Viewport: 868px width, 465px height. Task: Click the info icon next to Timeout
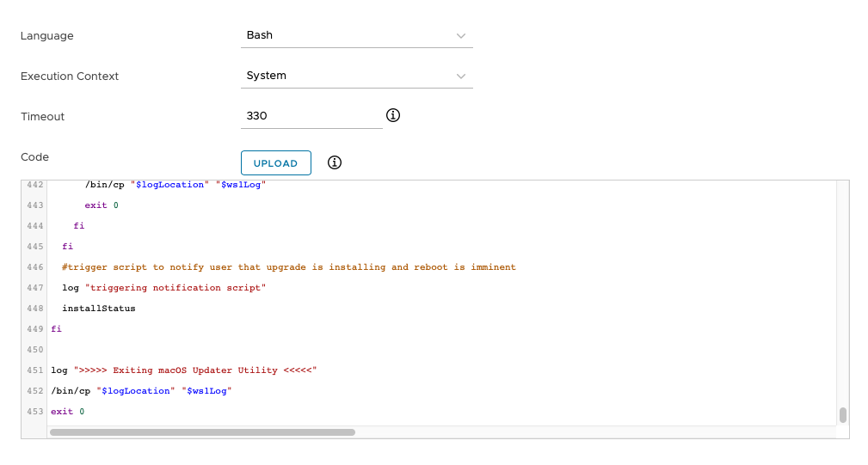pyautogui.click(x=393, y=115)
